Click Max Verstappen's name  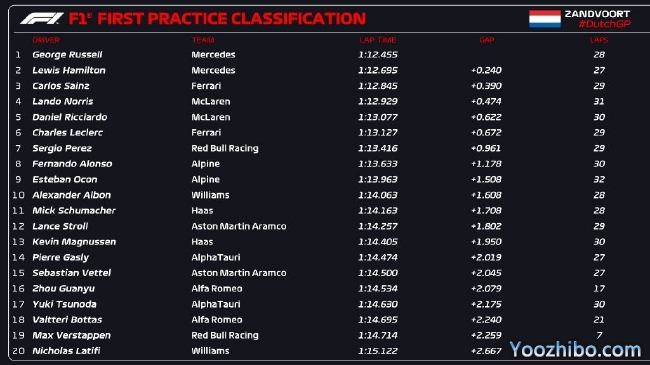click(71, 335)
